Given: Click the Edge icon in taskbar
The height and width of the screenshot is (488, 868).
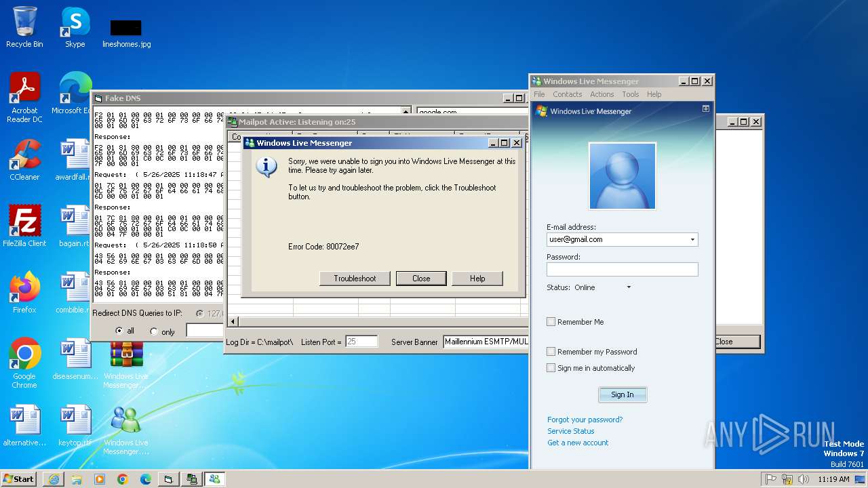Looking at the screenshot, I should click(x=146, y=479).
